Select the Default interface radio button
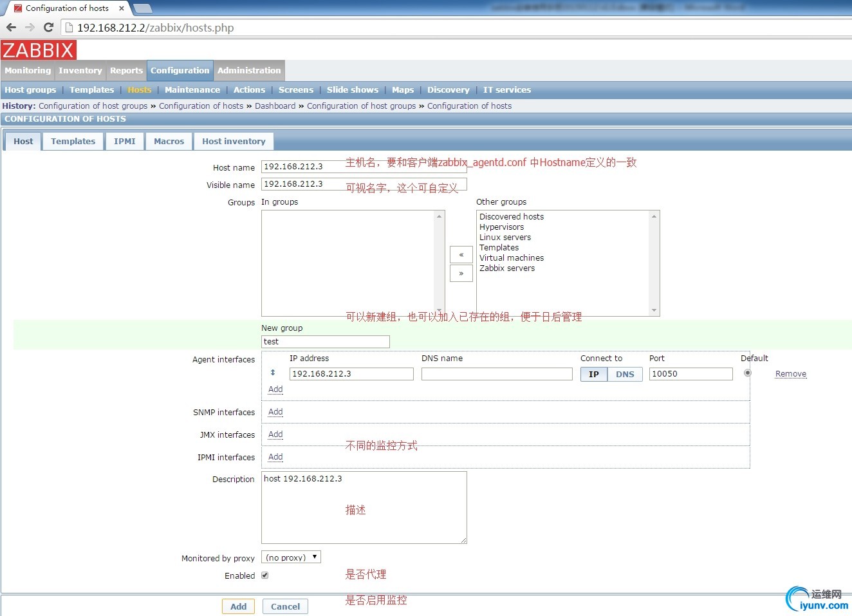 747,373
